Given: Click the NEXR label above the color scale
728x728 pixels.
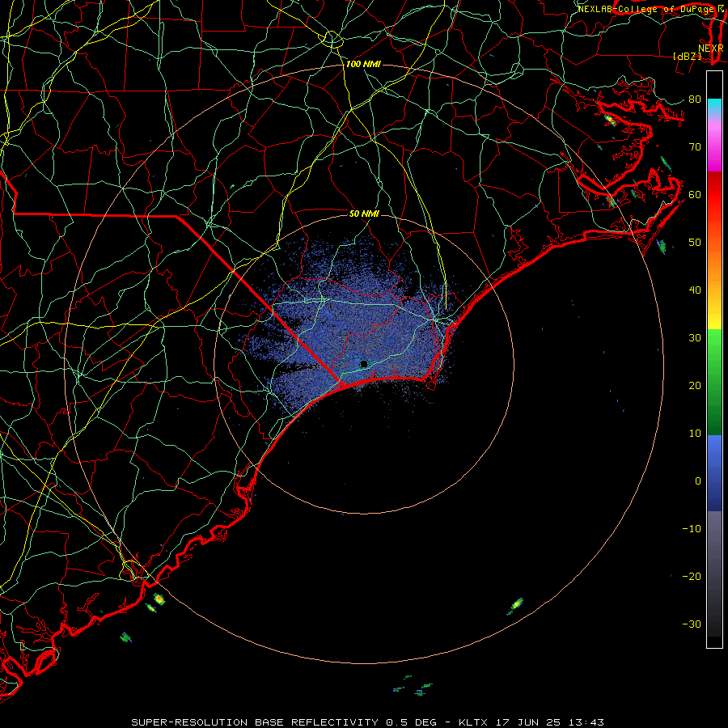Looking at the screenshot, I should (710, 48).
